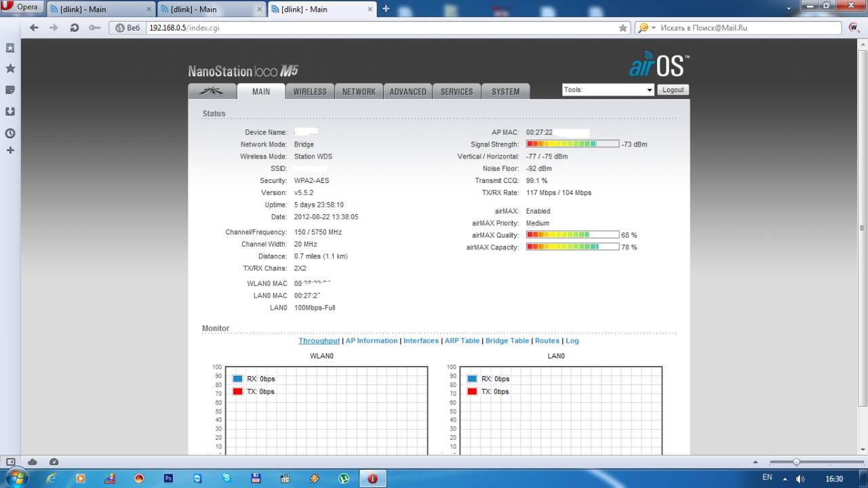Open the Interfaces link
This screenshot has width=868, height=488.
tap(421, 341)
